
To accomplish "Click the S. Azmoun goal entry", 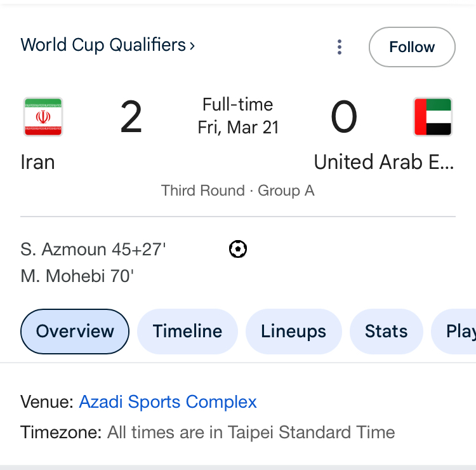I will 93,250.
